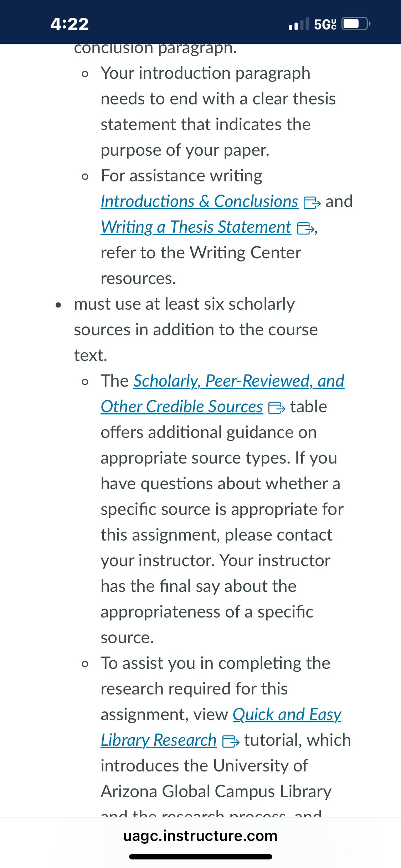Click external link icon after Introductions & Conclusions
The image size is (401, 868).
tap(312, 203)
